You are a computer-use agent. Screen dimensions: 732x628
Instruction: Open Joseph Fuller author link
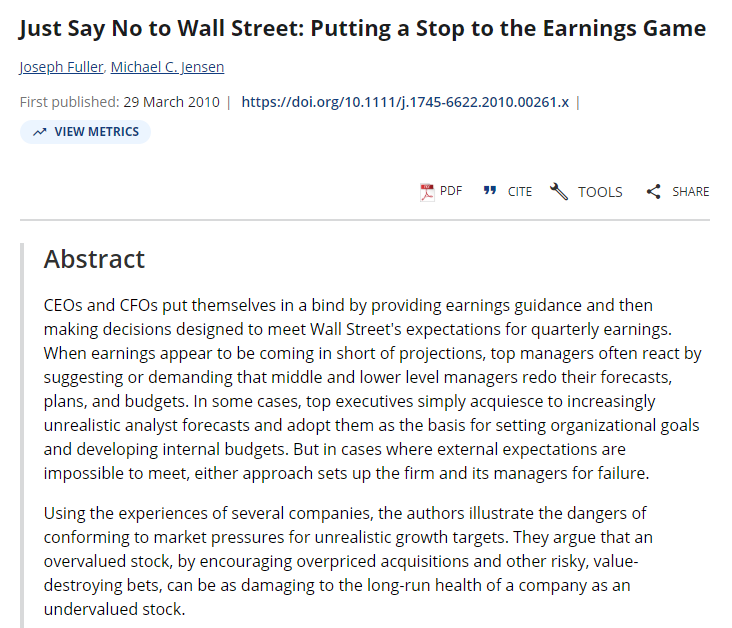(x=61, y=67)
